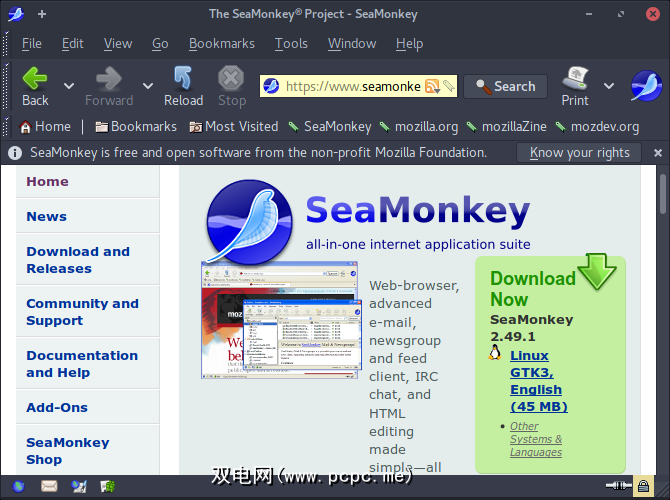Open the Tools menu

click(x=291, y=43)
